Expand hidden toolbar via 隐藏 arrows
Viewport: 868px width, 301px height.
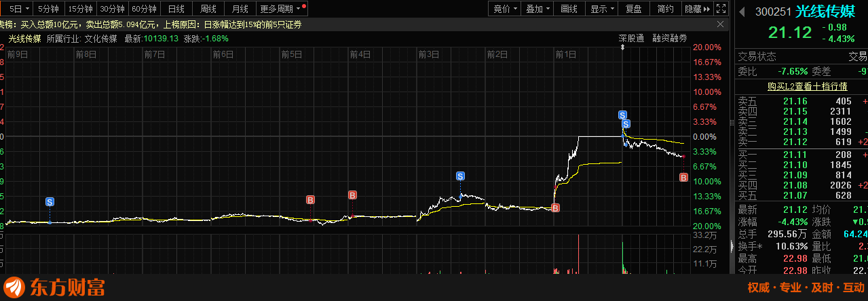707,9
